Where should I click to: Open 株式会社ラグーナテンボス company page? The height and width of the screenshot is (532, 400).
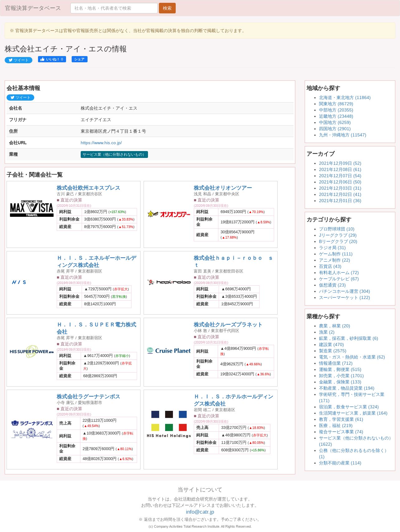click(x=88, y=397)
